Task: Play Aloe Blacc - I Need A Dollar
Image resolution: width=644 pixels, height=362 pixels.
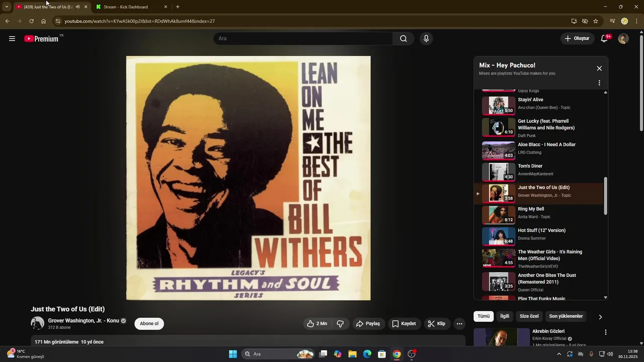Action: pos(539,150)
